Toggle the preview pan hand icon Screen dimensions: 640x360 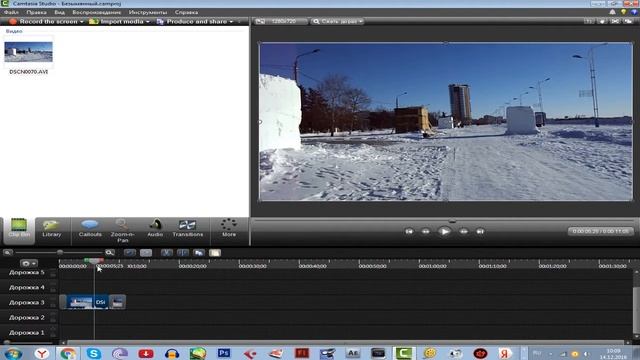click(x=602, y=21)
